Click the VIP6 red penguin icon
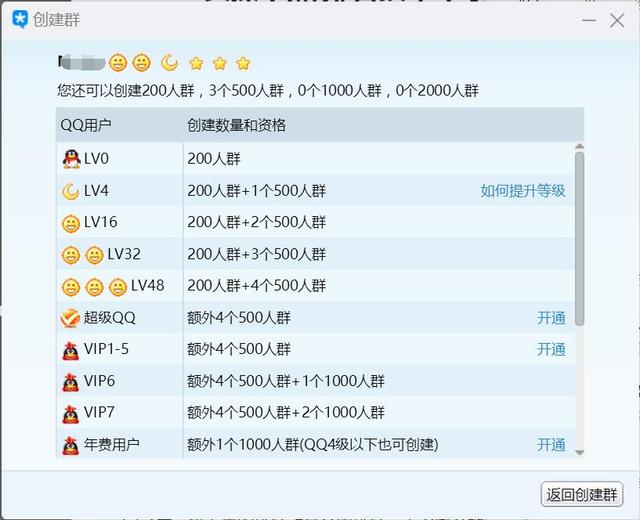Screen dimensions: 640x520 (x=71, y=382)
